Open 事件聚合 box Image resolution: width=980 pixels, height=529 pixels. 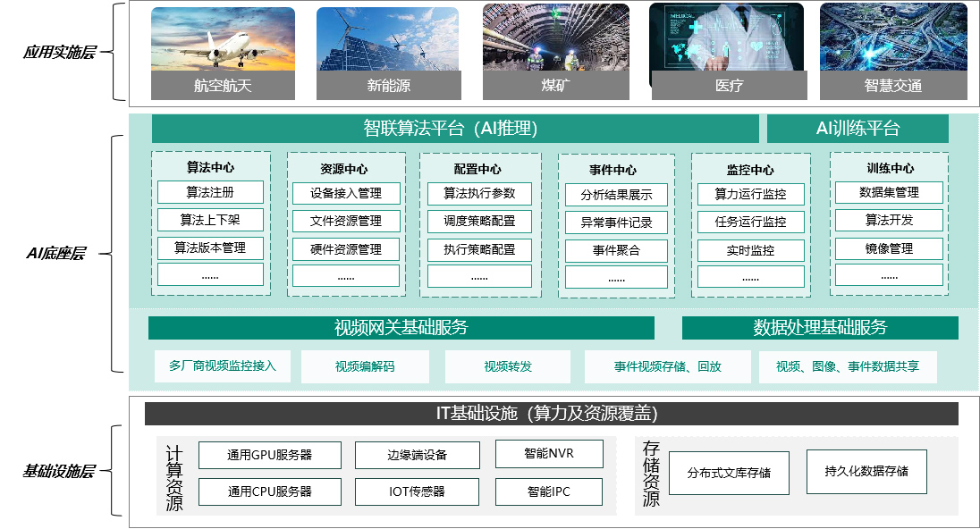[x=616, y=250]
